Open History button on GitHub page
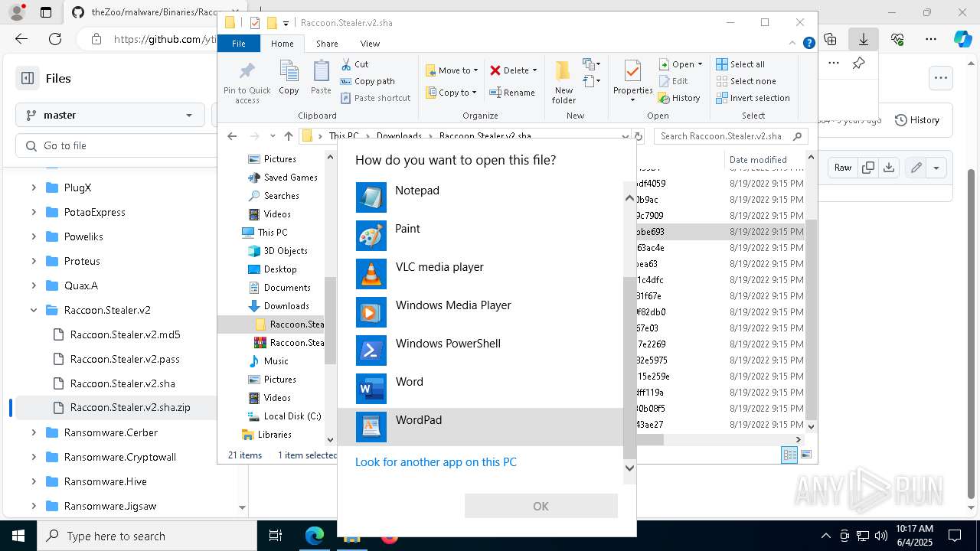 tap(917, 120)
